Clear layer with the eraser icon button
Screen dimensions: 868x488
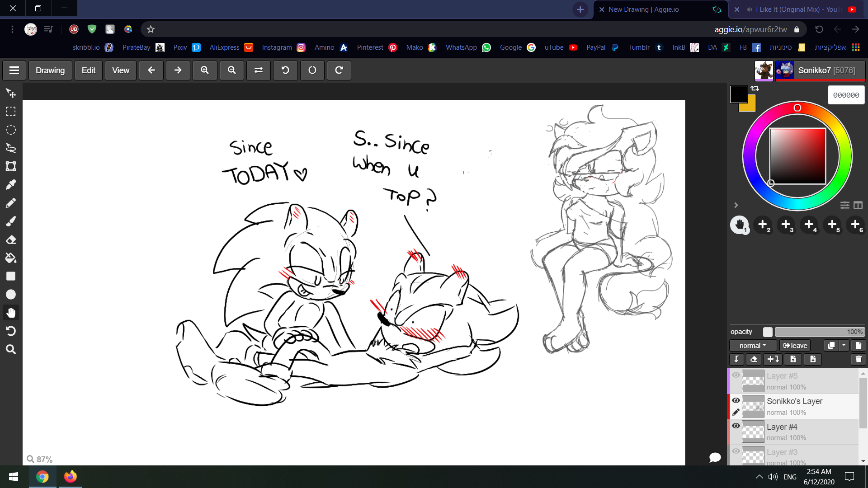coord(753,359)
